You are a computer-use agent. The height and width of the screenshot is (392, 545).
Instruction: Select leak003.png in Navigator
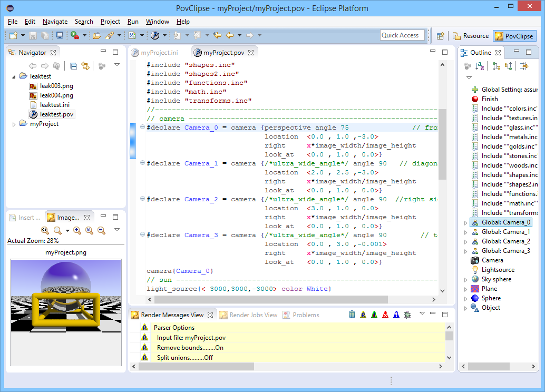(x=56, y=86)
